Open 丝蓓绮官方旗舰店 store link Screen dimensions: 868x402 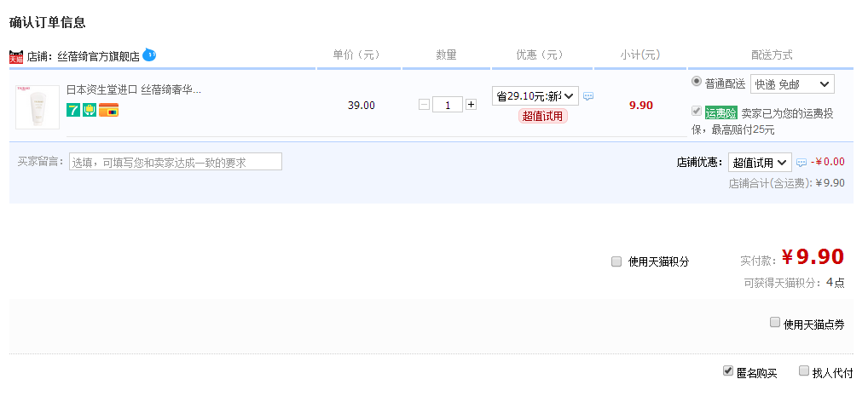pos(99,57)
